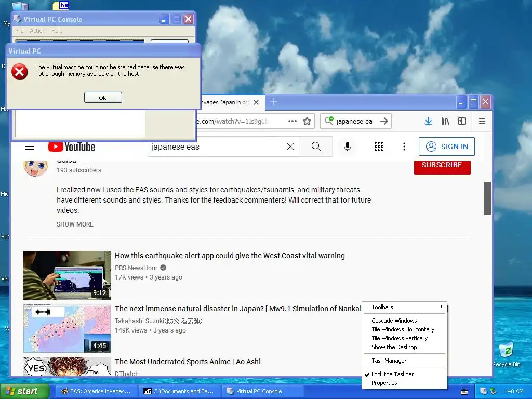Click the keyboard icon on the taskbar
532x399 pixels.
464,392
